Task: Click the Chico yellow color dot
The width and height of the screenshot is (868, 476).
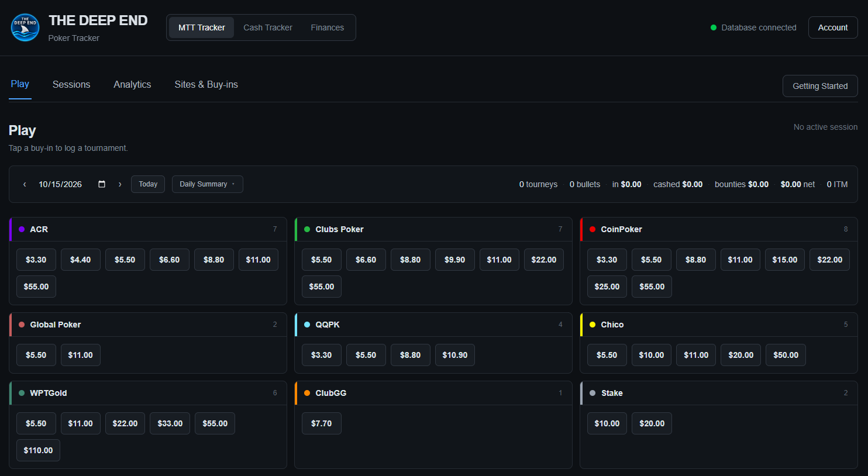Action: [x=593, y=325]
